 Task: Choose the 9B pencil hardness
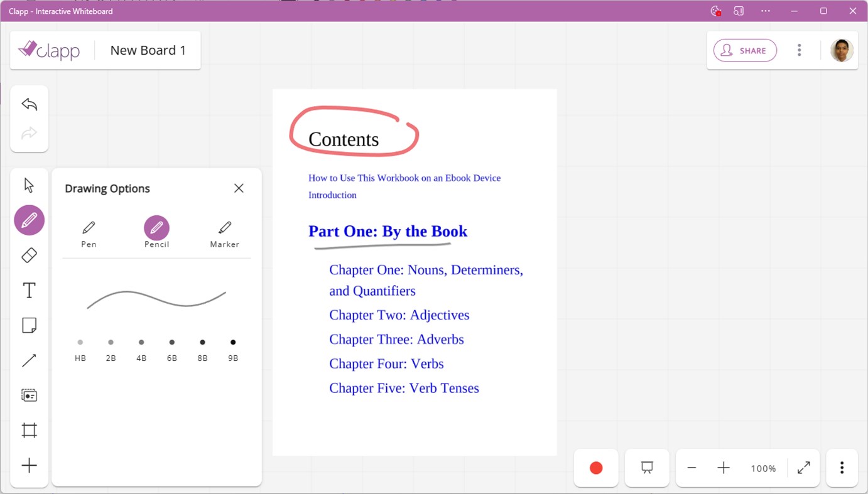(x=233, y=342)
